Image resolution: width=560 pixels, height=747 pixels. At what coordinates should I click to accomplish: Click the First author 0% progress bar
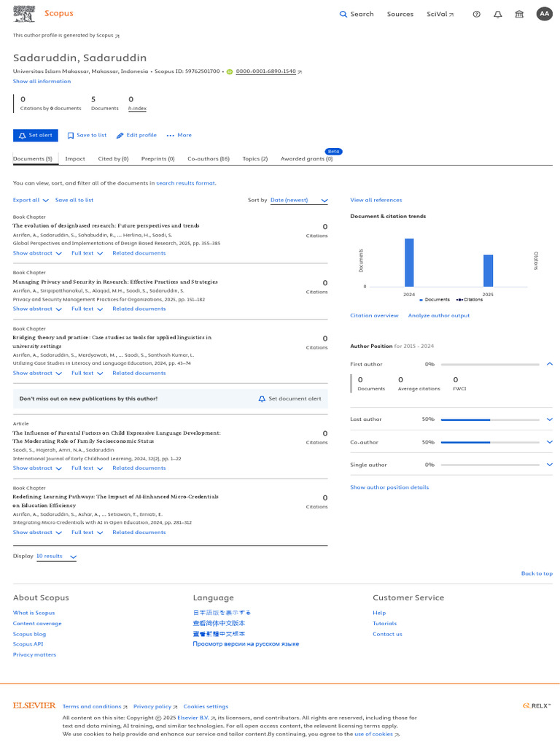[x=490, y=365]
